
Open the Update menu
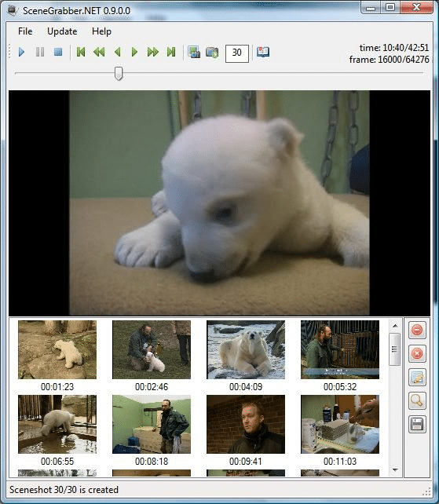[62, 31]
